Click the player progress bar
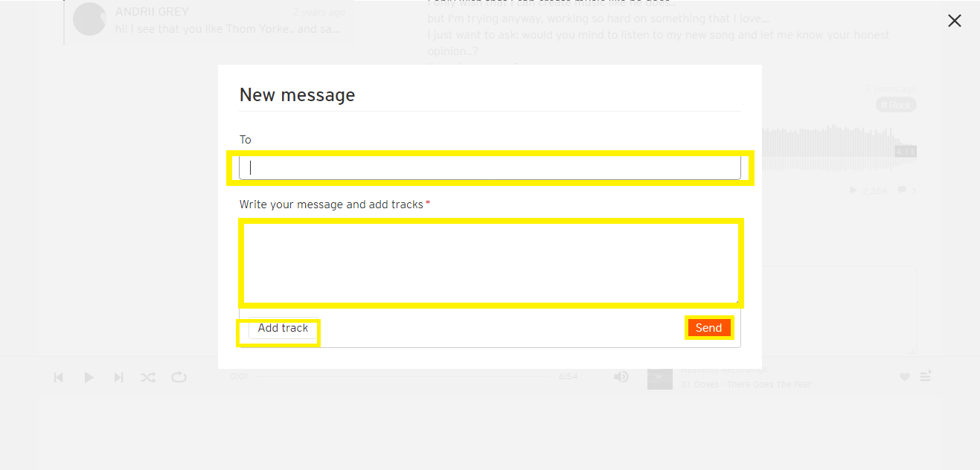Screen dimensions: 980x470 tap(404, 377)
